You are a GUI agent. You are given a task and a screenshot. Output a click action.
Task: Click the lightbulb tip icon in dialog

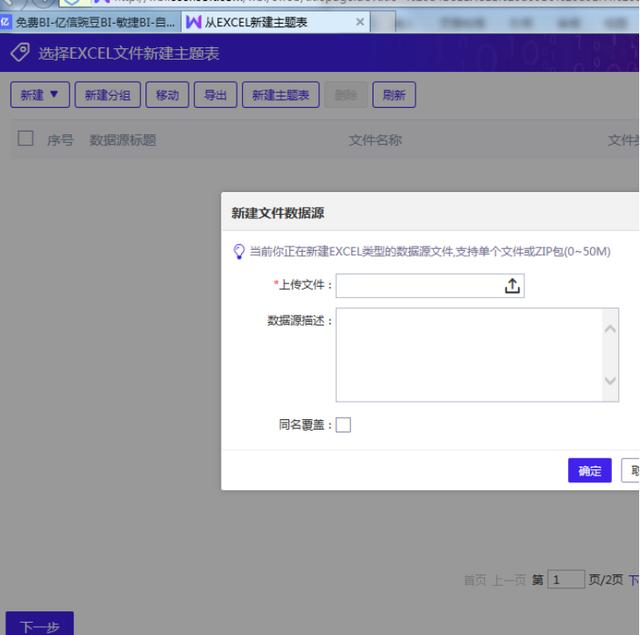click(239, 251)
